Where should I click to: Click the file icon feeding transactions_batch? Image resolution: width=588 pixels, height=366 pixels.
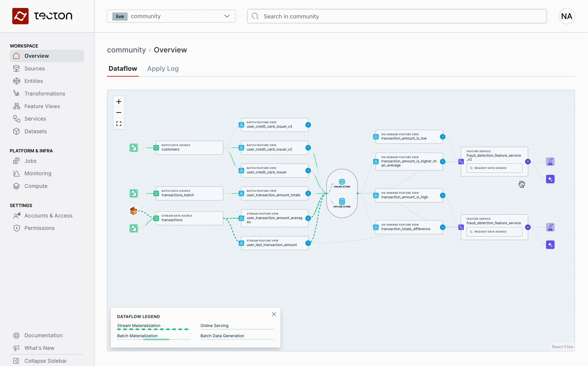[134, 193]
